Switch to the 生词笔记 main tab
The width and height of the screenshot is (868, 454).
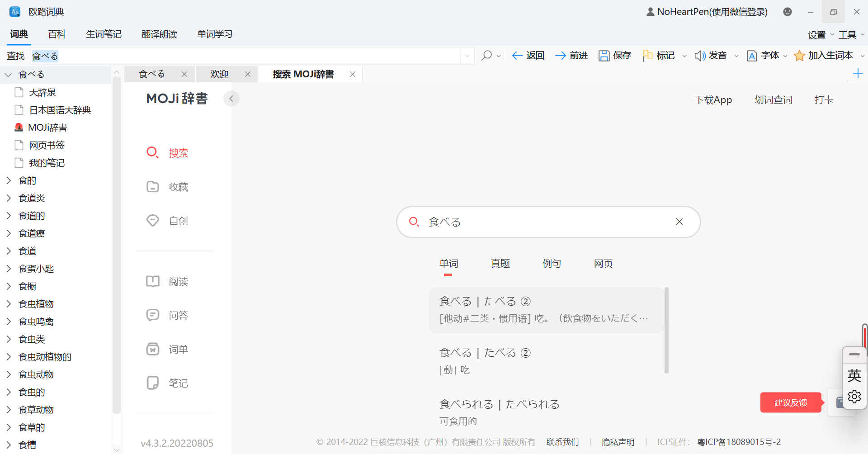coord(104,34)
